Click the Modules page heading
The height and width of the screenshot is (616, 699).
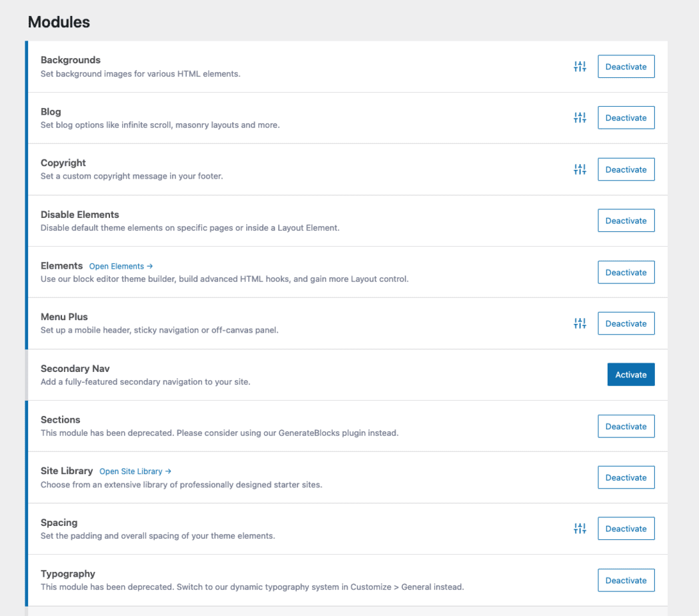pyautogui.click(x=59, y=22)
